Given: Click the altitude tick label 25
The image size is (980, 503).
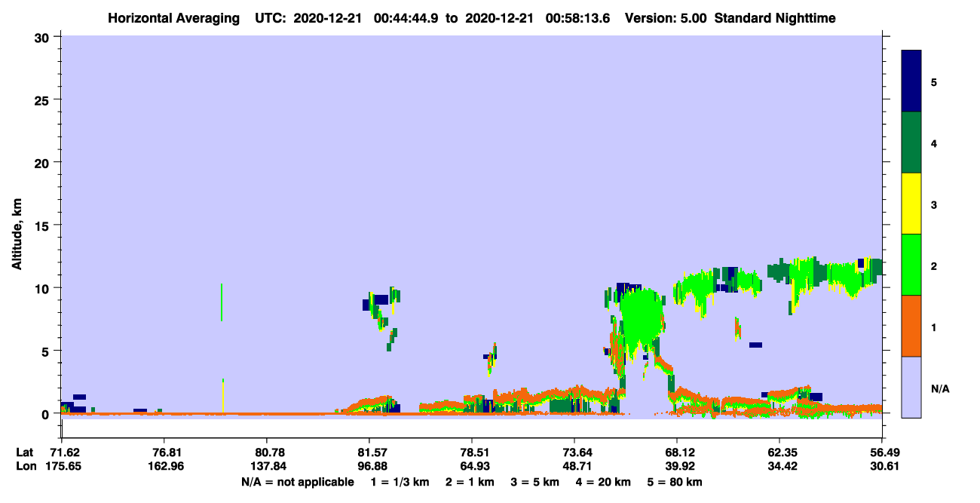Looking at the screenshot, I should point(44,100).
